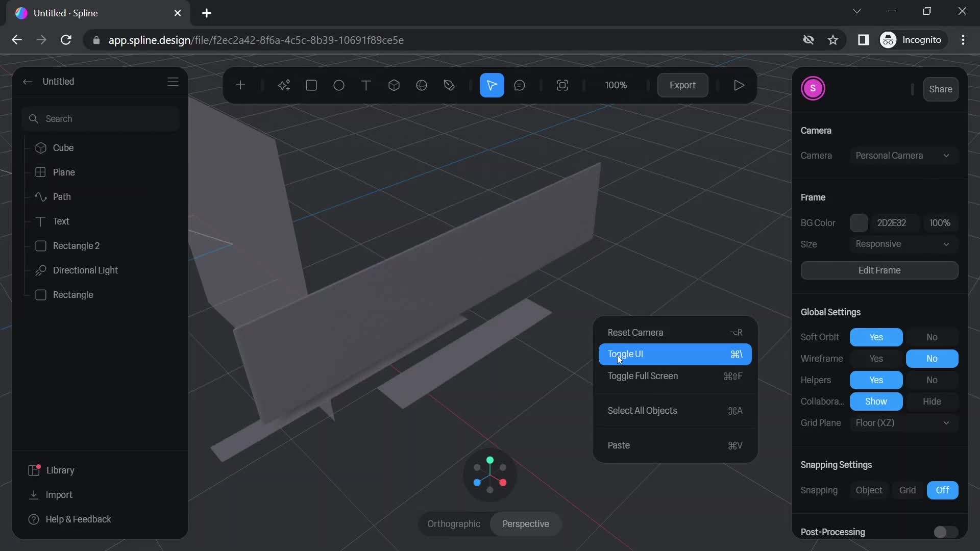This screenshot has height=551, width=980.
Task: Set Soft Orbit to No
Action: click(932, 337)
